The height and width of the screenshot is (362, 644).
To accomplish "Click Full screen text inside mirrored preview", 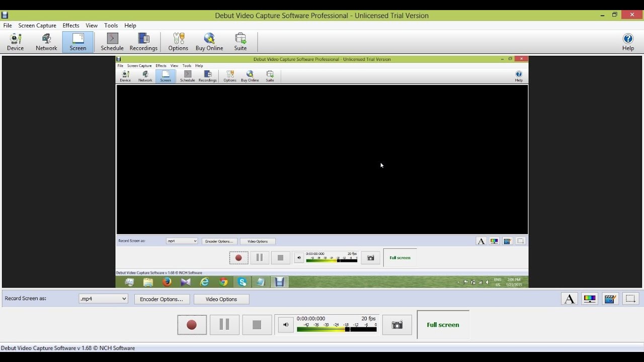I will [x=400, y=258].
